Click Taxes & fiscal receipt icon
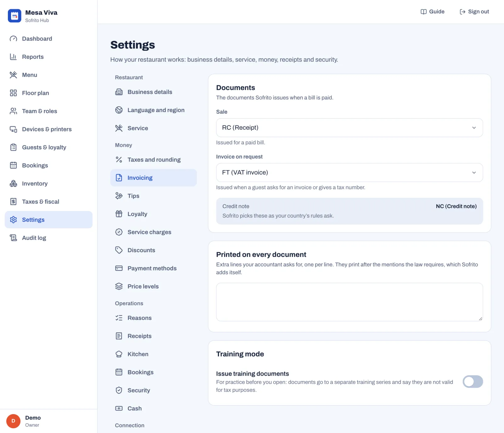Image resolution: width=504 pixels, height=433 pixels. pyautogui.click(x=13, y=202)
